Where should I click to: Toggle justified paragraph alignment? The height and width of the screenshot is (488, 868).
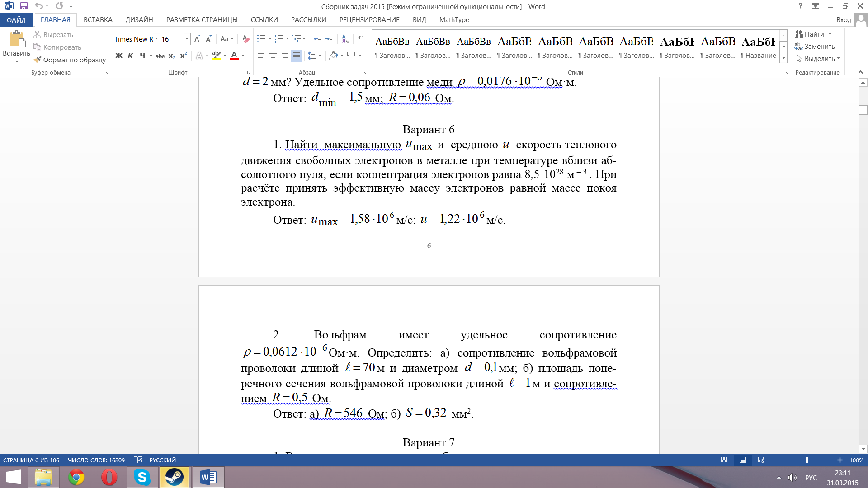pos(297,56)
